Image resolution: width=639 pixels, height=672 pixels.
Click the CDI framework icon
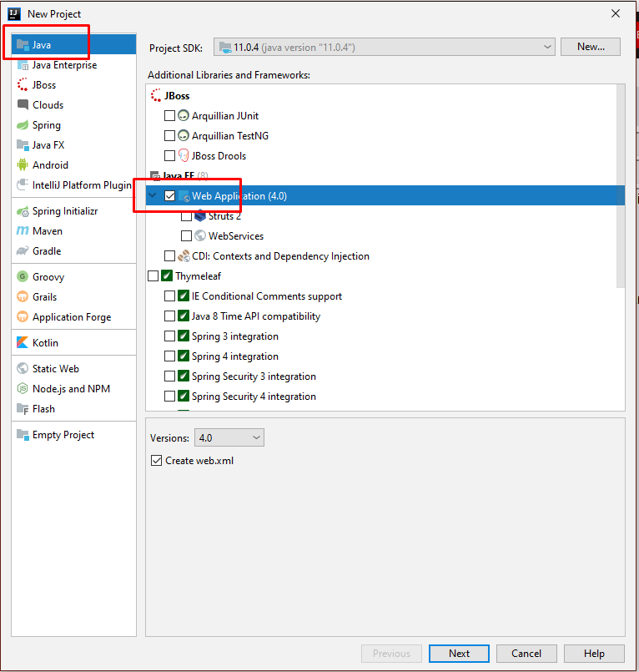[184, 255]
